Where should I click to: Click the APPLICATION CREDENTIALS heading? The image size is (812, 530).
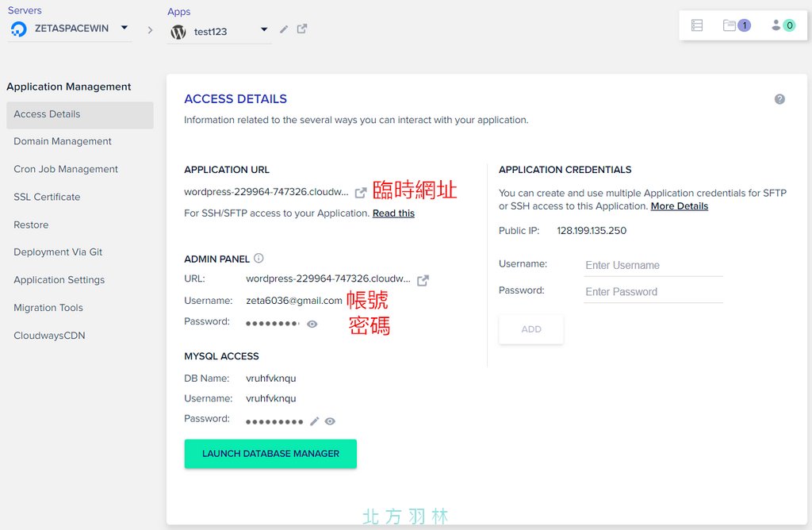565,170
